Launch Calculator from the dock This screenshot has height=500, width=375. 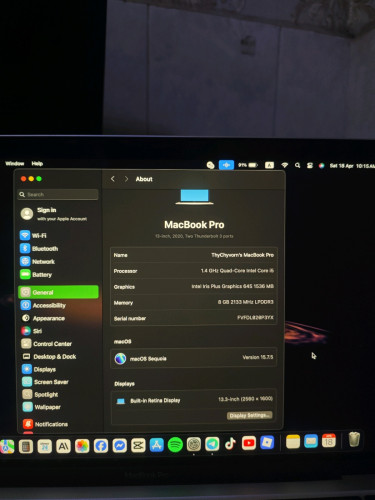[26, 447]
